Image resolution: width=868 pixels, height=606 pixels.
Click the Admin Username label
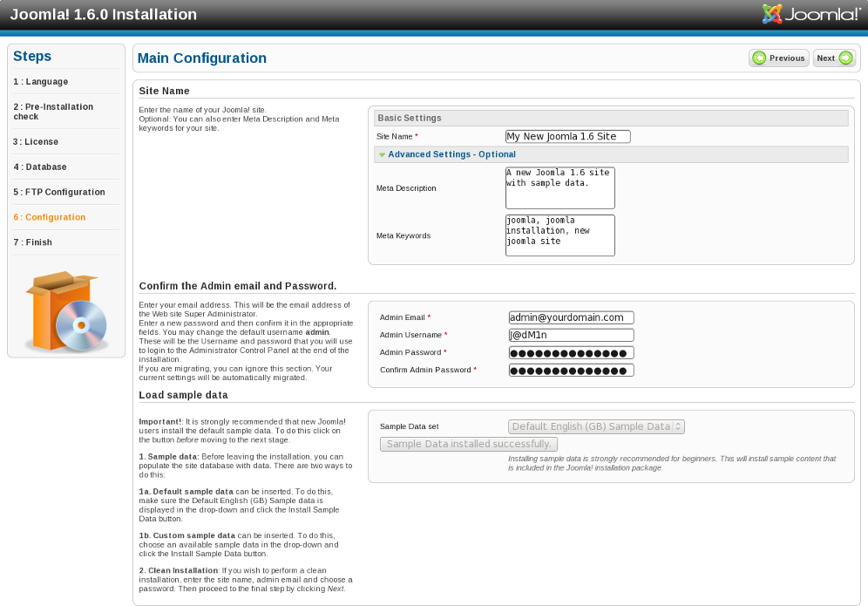tap(410, 335)
